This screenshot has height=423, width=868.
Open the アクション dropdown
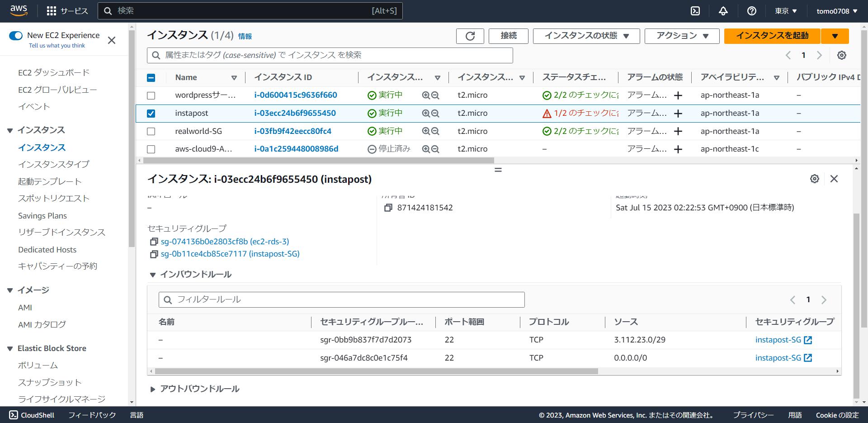(x=682, y=36)
